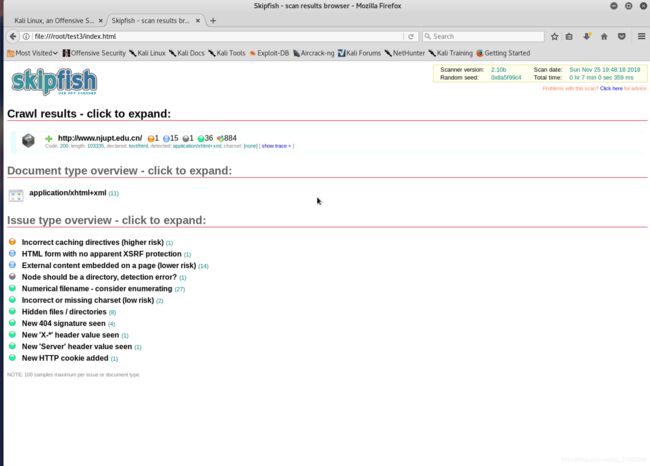Bookmark this page with the star icon
This screenshot has height=466, width=650.
click(555, 36)
